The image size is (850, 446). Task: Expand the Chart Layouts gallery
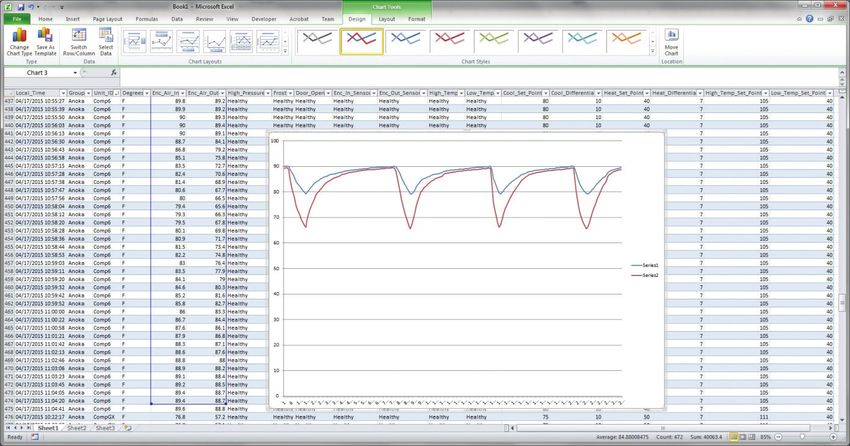(x=285, y=51)
